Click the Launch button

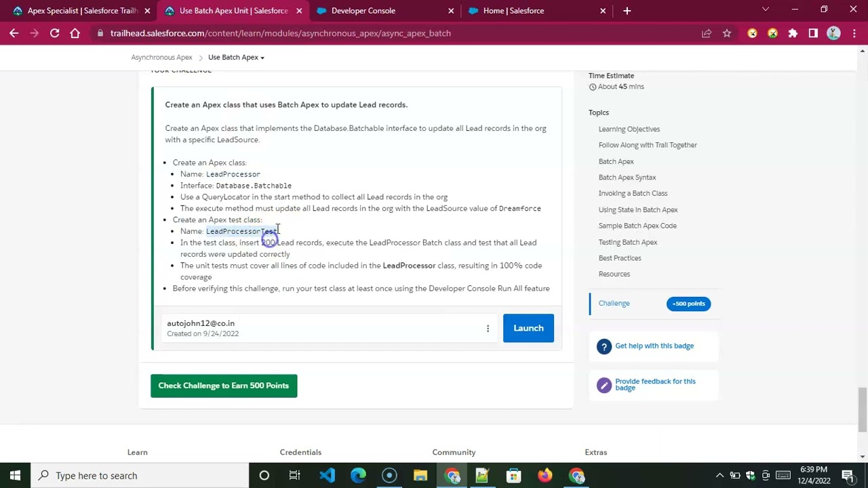(528, 329)
